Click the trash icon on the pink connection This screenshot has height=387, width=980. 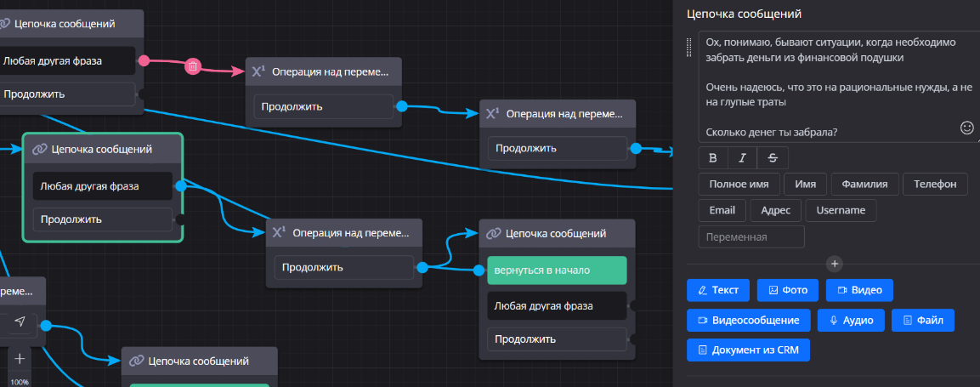point(193,65)
